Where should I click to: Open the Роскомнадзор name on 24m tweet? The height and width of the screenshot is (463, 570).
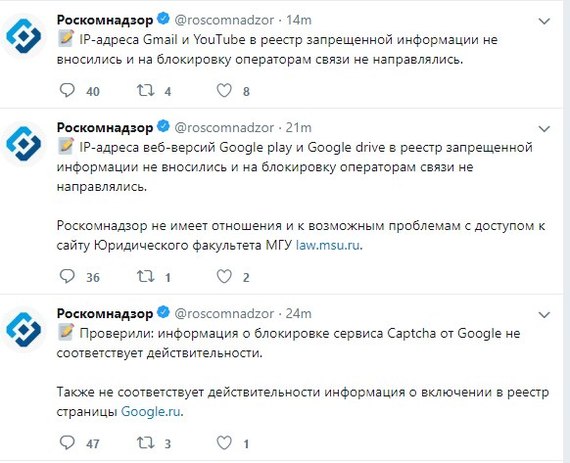[x=105, y=313]
